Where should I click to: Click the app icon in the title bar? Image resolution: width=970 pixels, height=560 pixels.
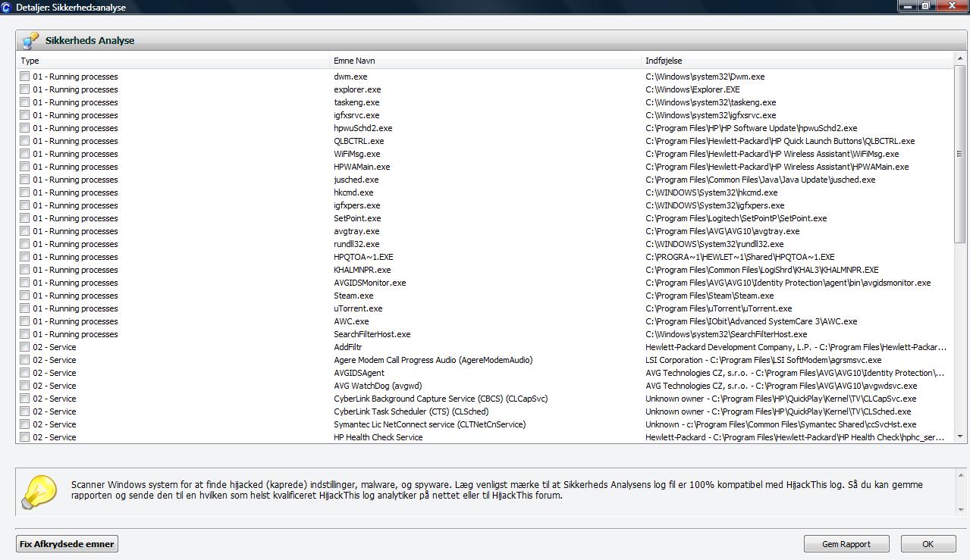click(7, 7)
